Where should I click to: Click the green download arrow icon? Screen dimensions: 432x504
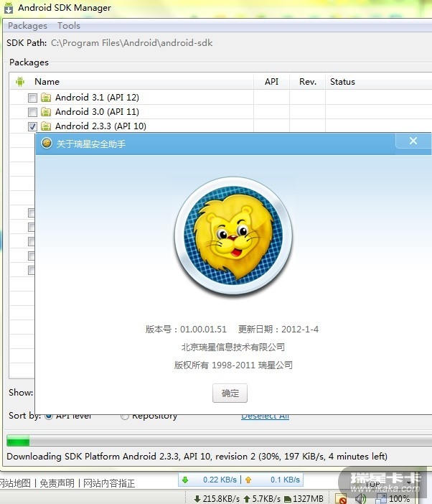185,480
